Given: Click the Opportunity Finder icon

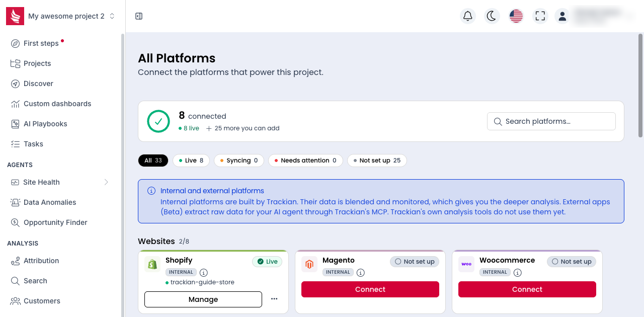Looking at the screenshot, I should pos(15,222).
